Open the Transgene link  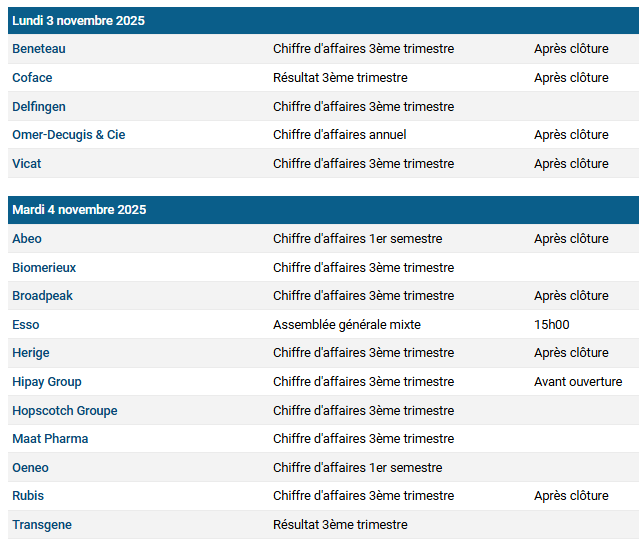click(x=42, y=525)
